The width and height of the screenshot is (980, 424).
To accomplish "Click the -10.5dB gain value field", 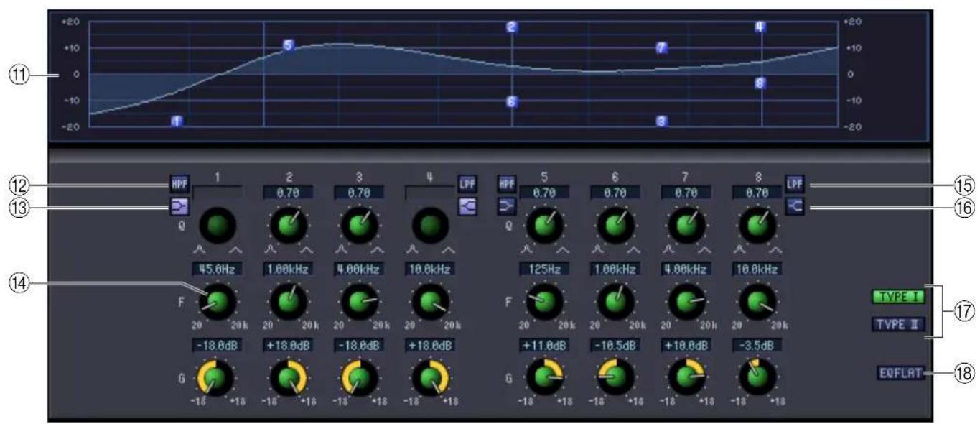I will (x=615, y=344).
